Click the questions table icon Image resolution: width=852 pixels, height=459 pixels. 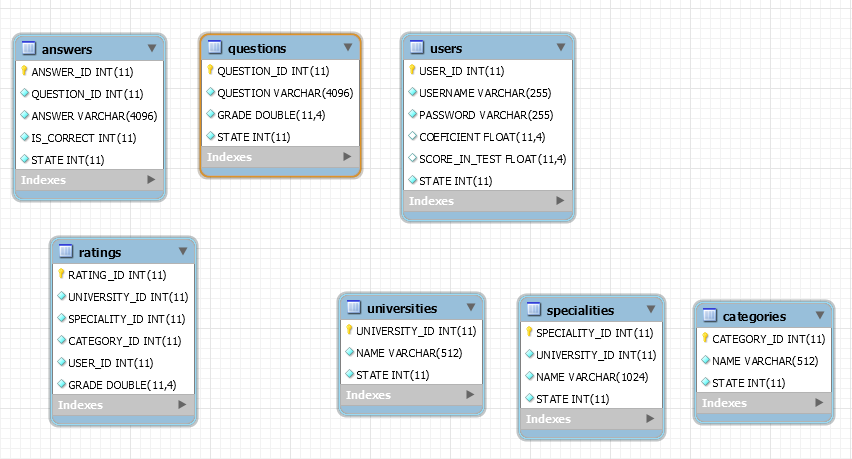coord(215,47)
